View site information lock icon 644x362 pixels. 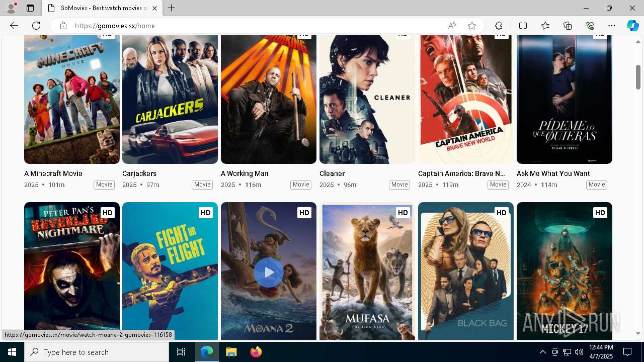[63, 26]
